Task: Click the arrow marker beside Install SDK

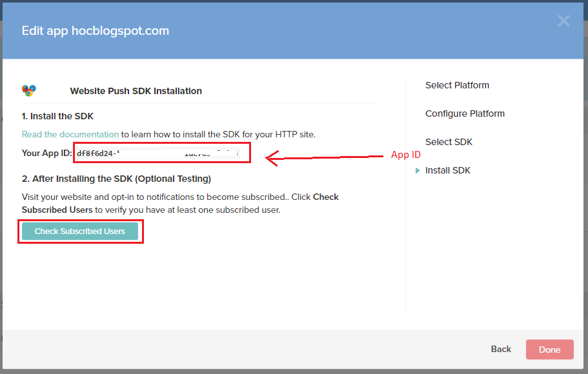Action: click(x=418, y=170)
